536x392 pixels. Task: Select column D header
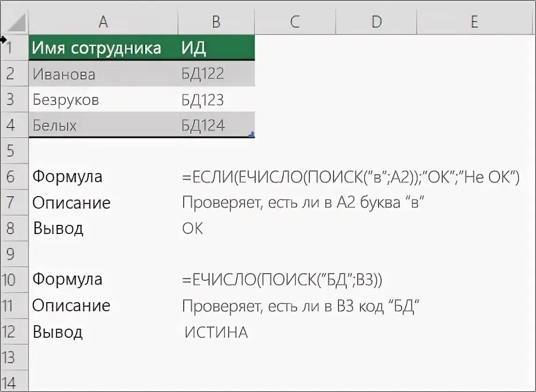point(376,22)
